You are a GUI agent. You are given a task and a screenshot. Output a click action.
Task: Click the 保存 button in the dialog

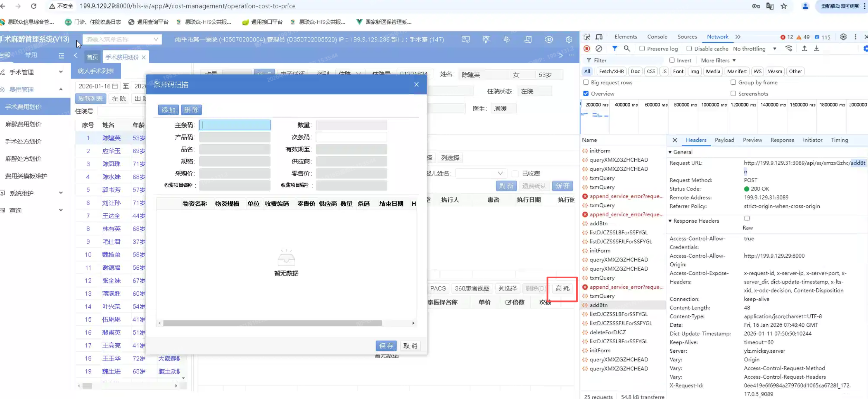(386, 345)
